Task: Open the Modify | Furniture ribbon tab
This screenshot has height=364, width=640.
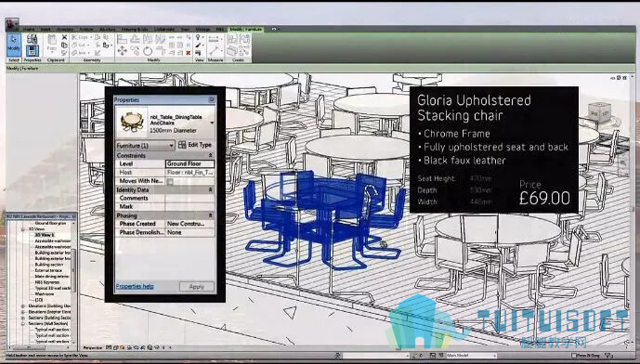Action: tap(246, 30)
